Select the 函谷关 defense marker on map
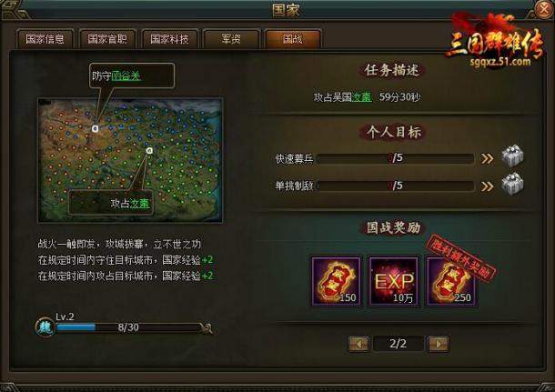555x392 pixels. tap(95, 128)
